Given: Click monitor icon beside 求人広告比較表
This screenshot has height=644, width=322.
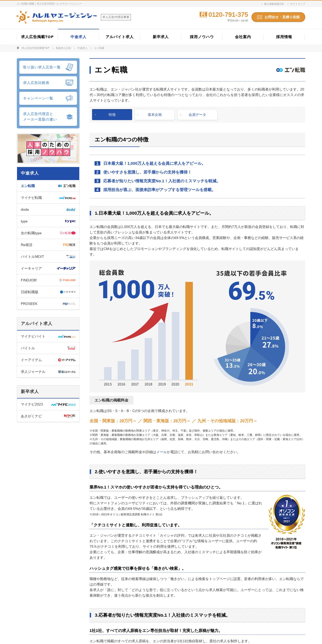Looking at the screenshot, I should point(69,83).
